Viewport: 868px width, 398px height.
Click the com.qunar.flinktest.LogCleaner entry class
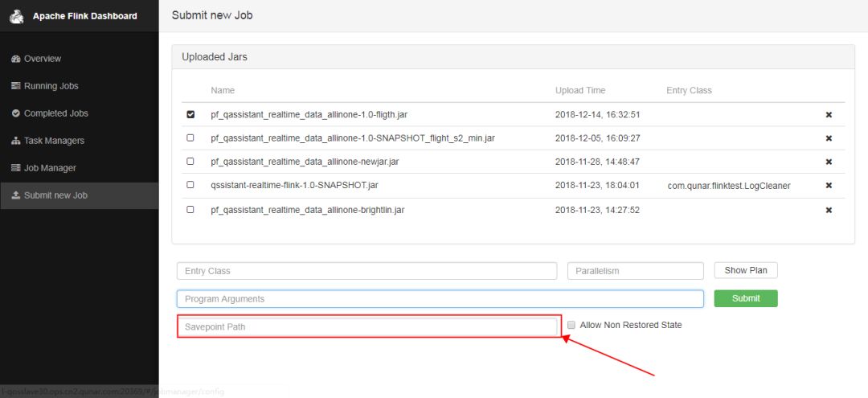click(729, 186)
